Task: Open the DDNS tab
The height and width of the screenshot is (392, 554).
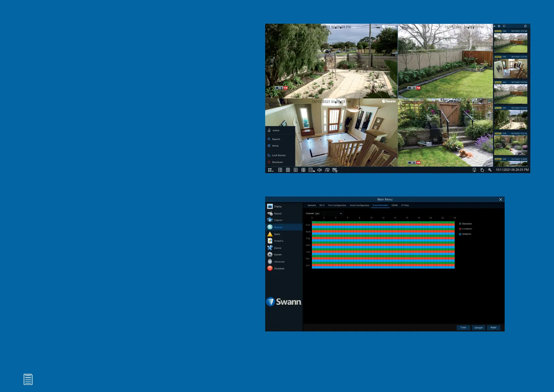Action: pos(394,205)
